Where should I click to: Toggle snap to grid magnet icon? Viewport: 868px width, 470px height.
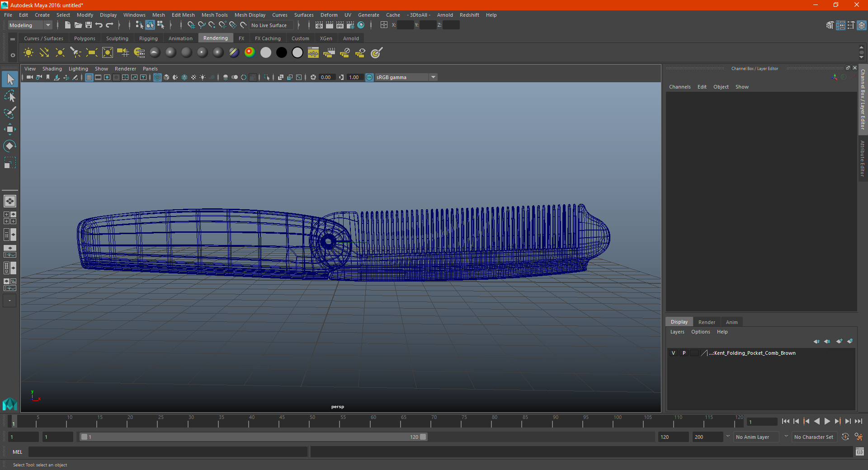coord(191,25)
